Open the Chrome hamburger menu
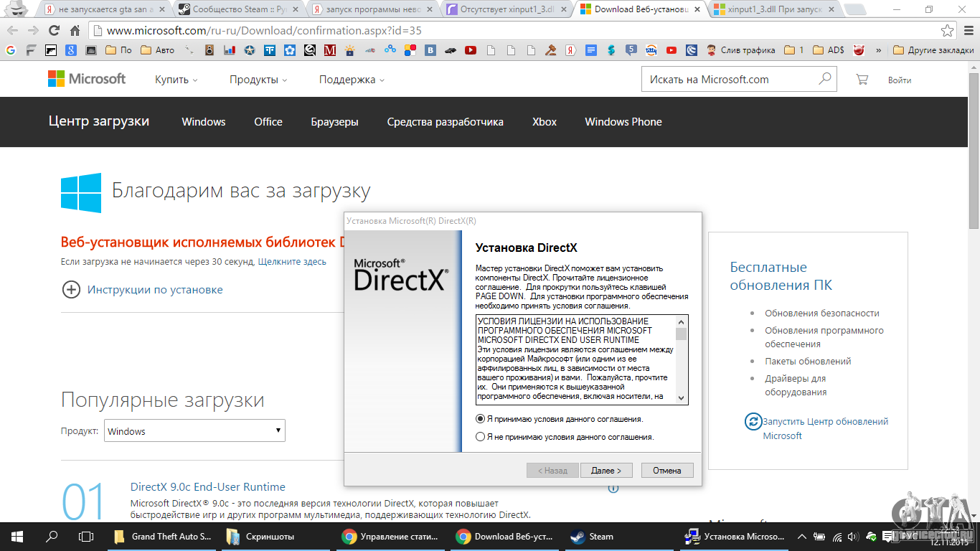980x551 pixels. click(968, 31)
